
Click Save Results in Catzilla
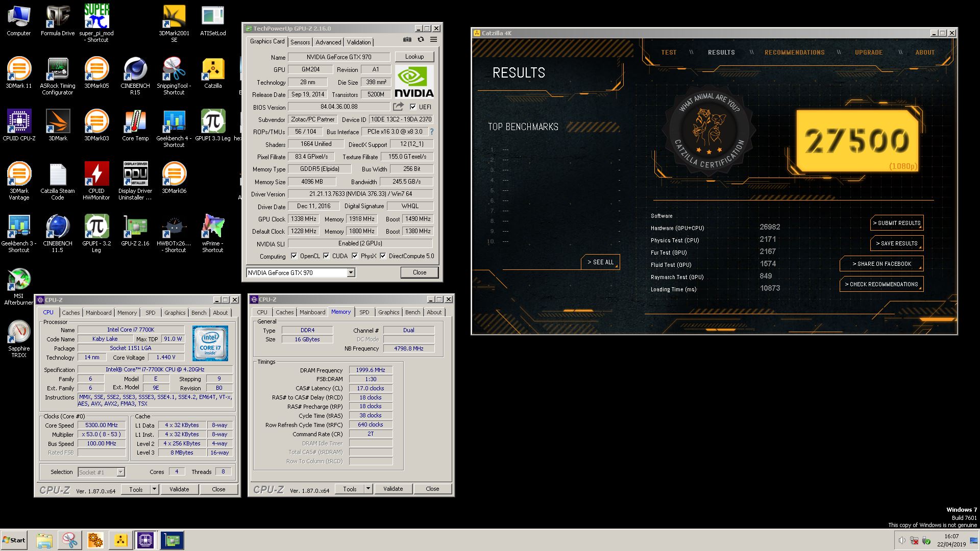897,243
